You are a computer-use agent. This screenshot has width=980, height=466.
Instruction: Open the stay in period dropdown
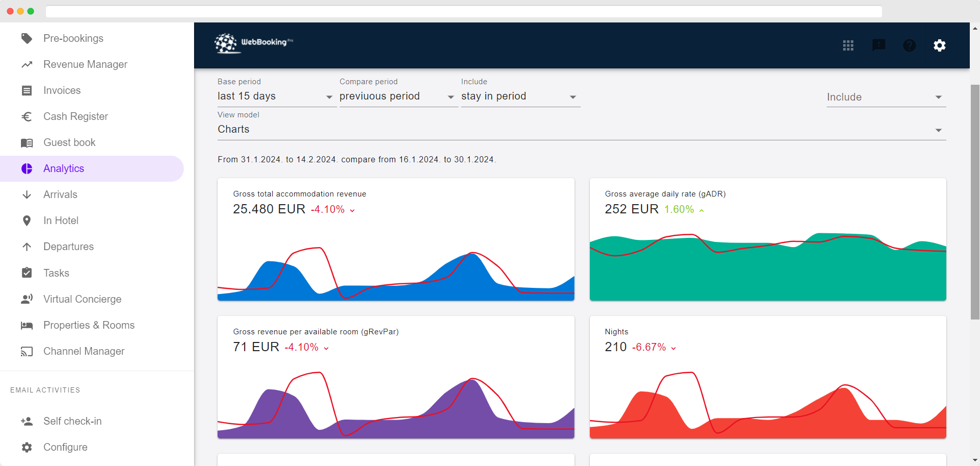click(x=519, y=96)
